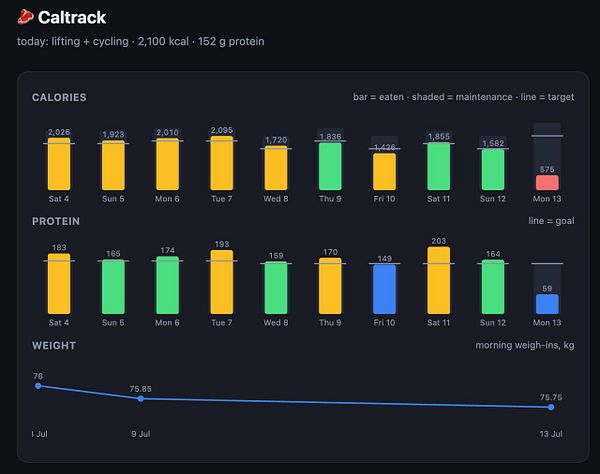The height and width of the screenshot is (474, 600).
Task: Click the WEIGHT section heading
Action: tap(54, 345)
